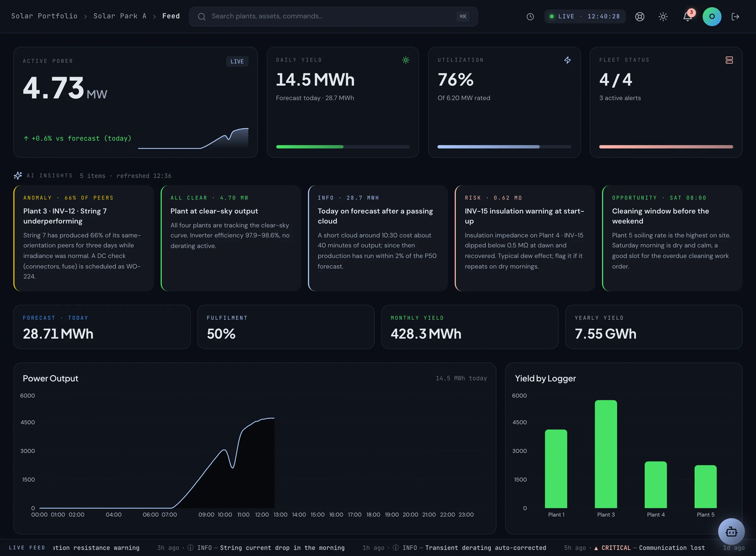Open the history clock icon
This screenshot has width=756, height=556.
click(530, 16)
